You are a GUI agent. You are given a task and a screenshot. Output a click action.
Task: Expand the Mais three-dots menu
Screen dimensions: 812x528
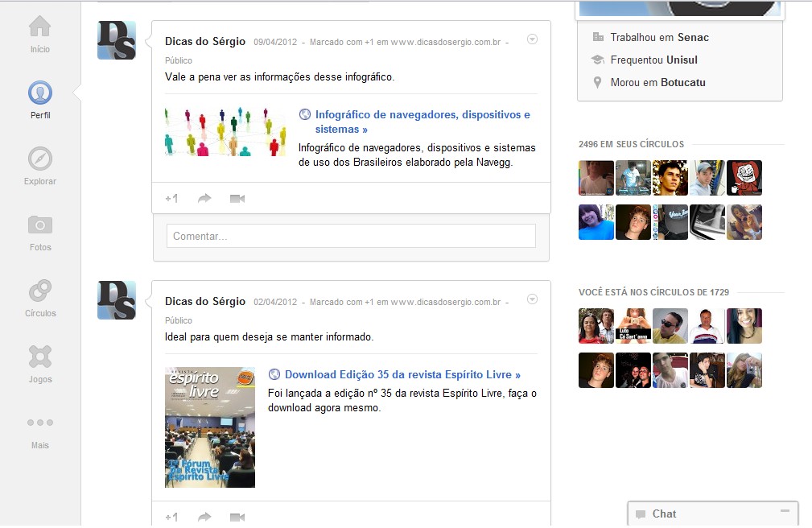40,423
